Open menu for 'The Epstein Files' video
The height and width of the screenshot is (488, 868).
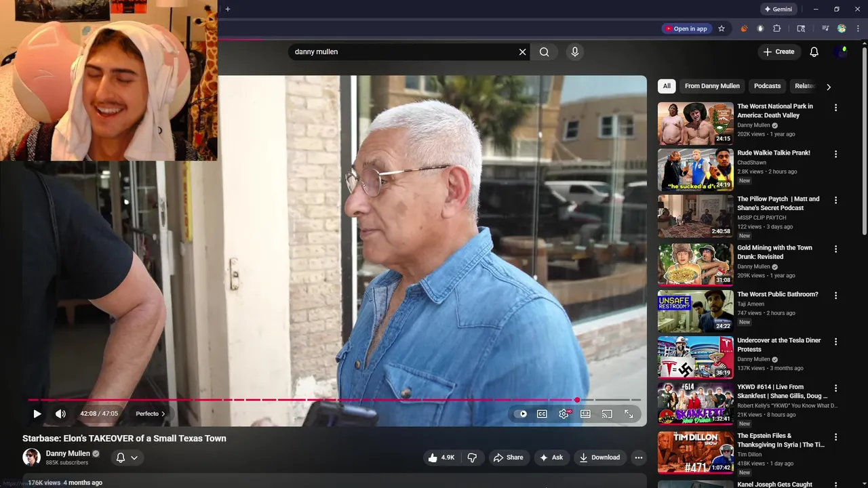[x=835, y=438]
